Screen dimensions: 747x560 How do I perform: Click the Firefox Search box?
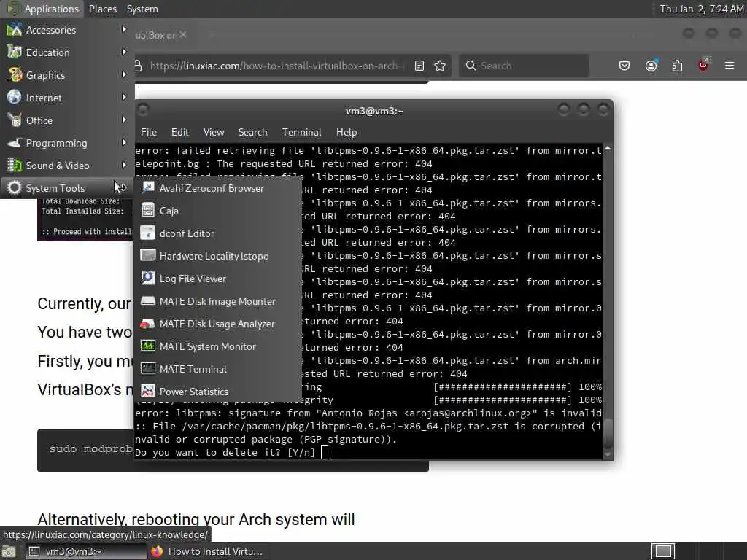point(524,66)
